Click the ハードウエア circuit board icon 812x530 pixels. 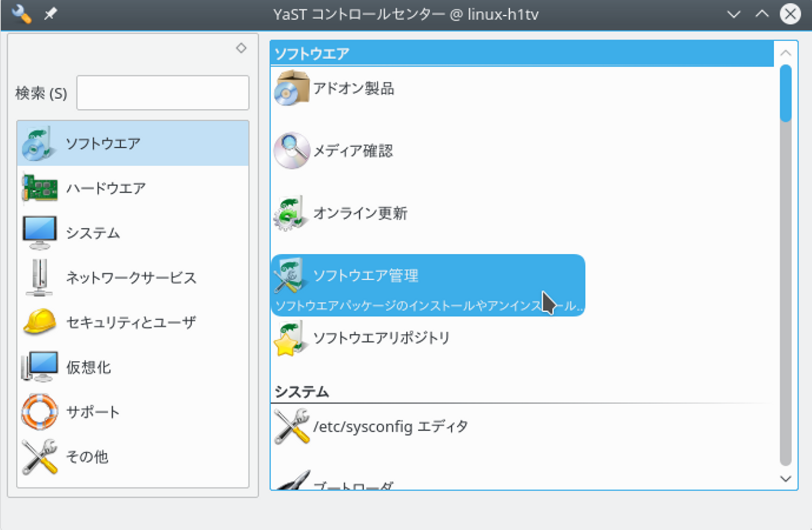click(39, 188)
